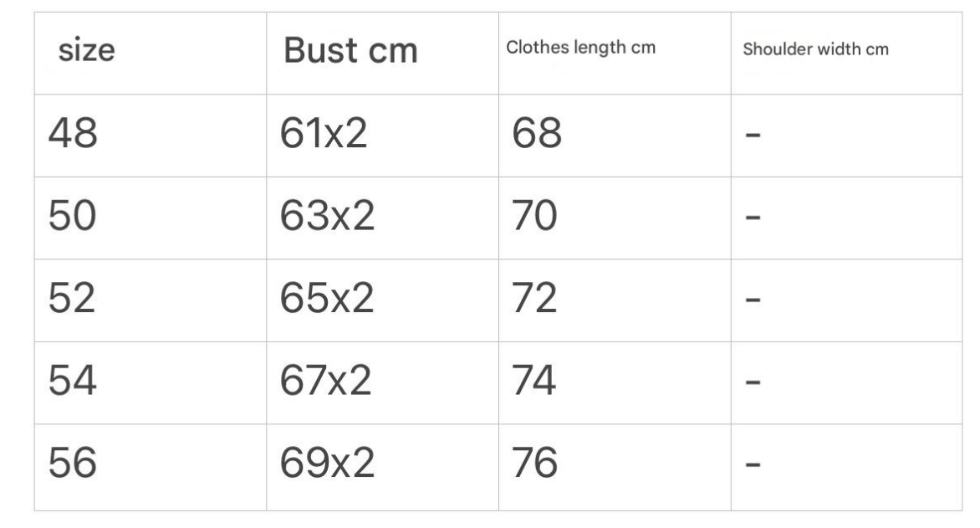Select size value 54
The height and width of the screenshot is (528, 980).
[x=72, y=382]
